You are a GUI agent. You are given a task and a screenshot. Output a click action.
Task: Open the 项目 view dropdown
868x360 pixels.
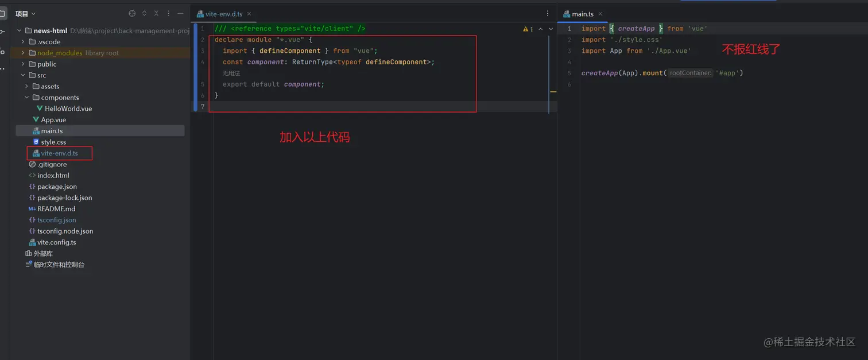click(25, 13)
